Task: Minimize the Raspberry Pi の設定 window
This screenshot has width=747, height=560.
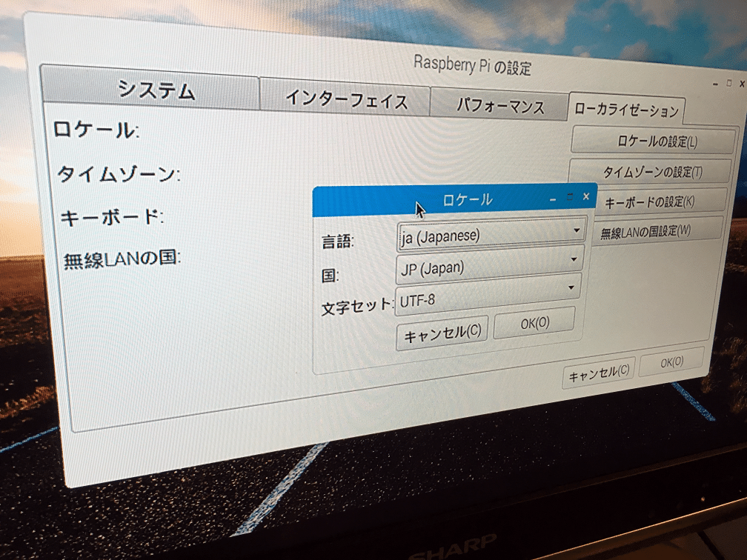Action: click(715, 84)
